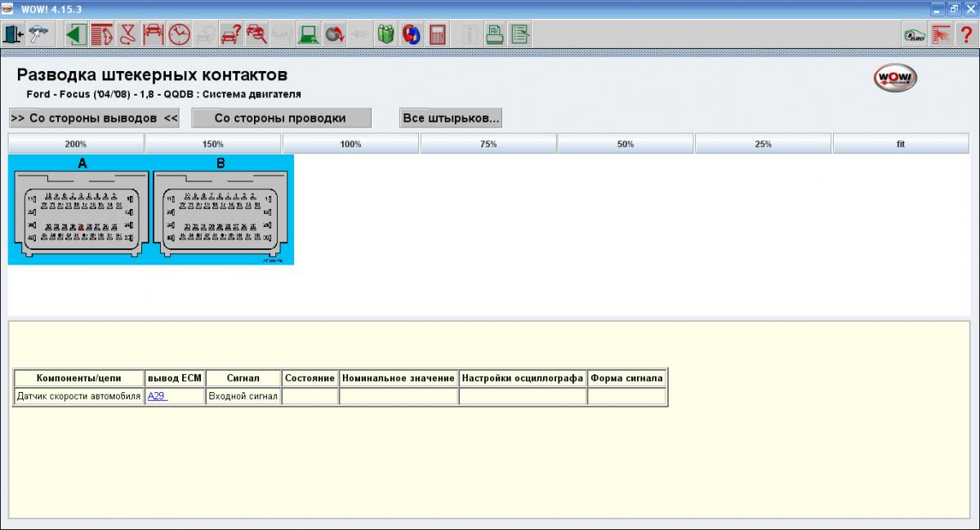Open the red calculator icon

438,34
